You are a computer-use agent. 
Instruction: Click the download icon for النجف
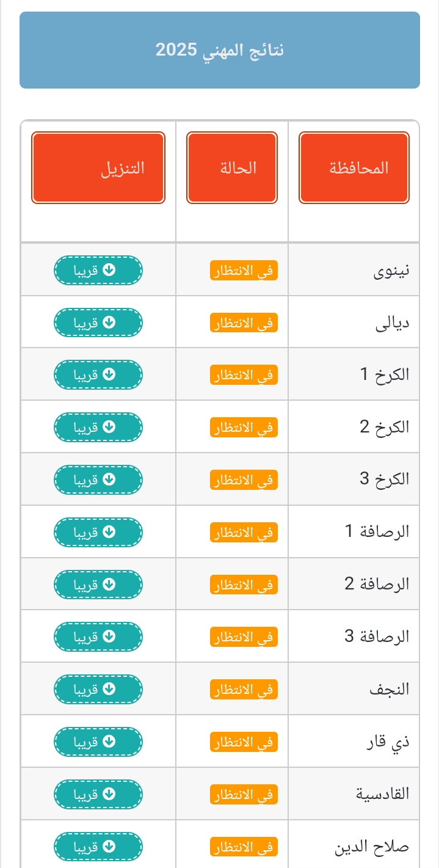[x=109, y=689]
